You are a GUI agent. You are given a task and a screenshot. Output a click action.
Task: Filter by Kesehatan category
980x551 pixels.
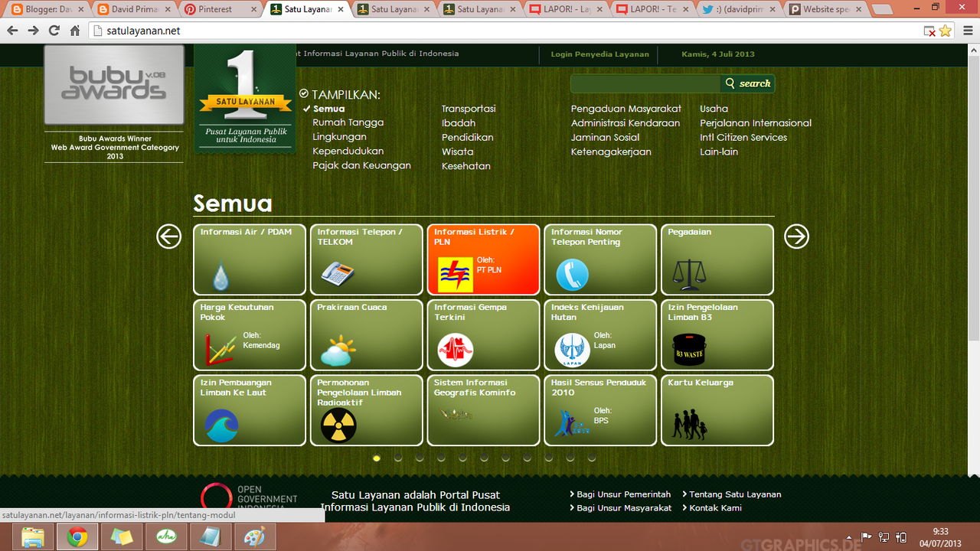pyautogui.click(x=465, y=166)
